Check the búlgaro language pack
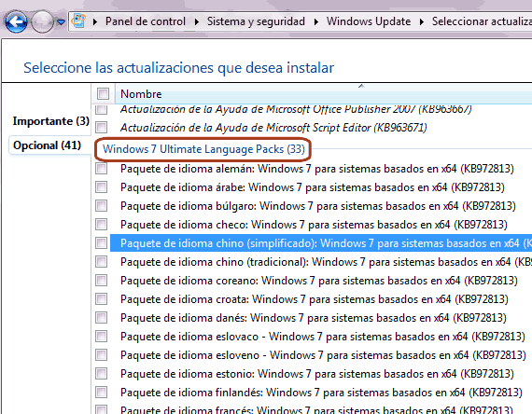The width and height of the screenshot is (532, 414). pos(102,206)
